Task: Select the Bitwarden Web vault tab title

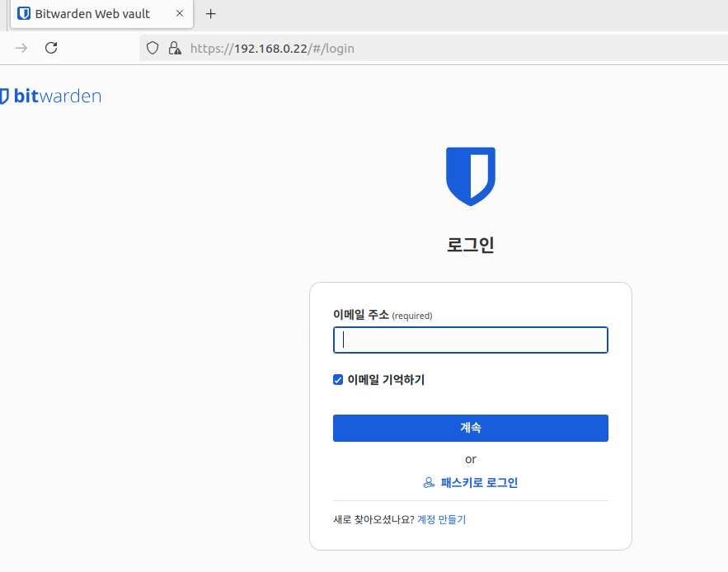Action: tap(92, 14)
